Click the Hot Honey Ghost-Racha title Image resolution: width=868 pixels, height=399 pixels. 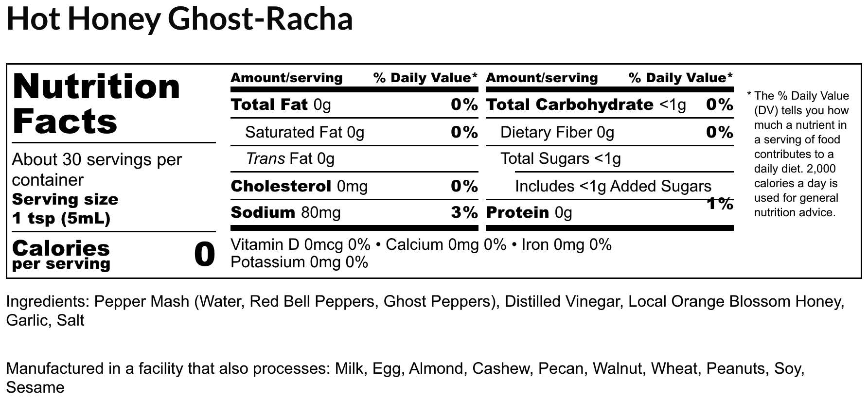coord(179,19)
